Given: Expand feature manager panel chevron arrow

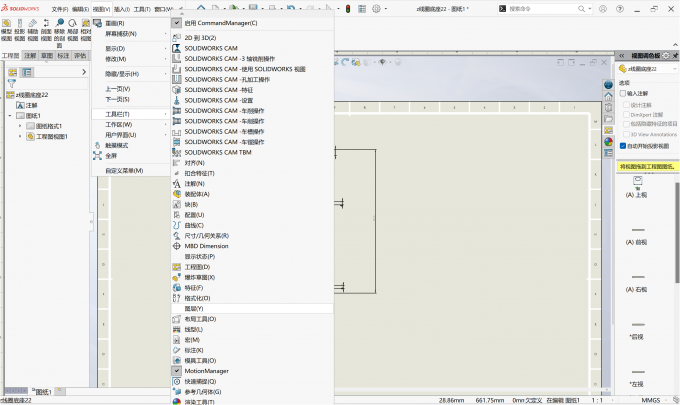Looking at the screenshot, I should click(84, 72).
